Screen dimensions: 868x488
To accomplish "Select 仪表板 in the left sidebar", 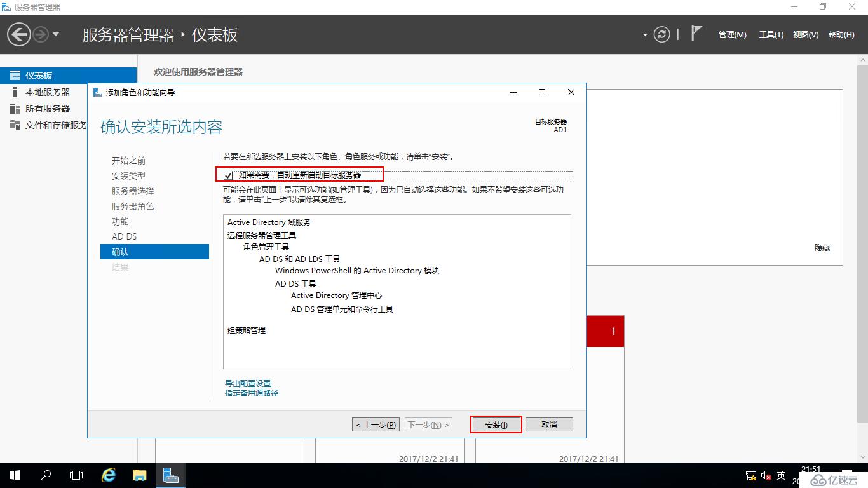I will coord(68,76).
